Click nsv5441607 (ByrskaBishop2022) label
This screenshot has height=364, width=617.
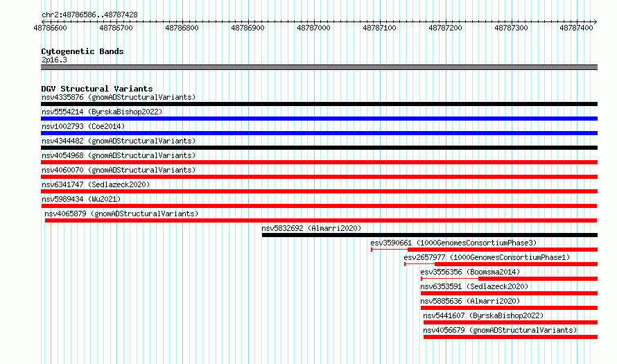pos(483,315)
